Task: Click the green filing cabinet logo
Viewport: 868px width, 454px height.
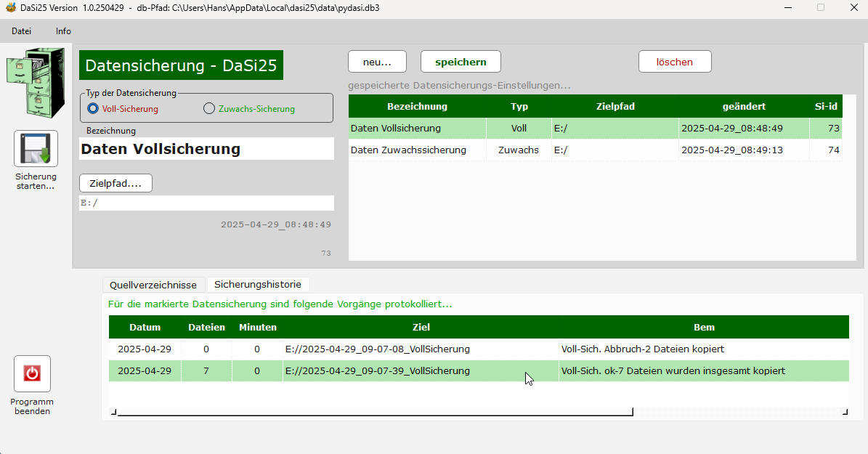Action: (x=36, y=82)
